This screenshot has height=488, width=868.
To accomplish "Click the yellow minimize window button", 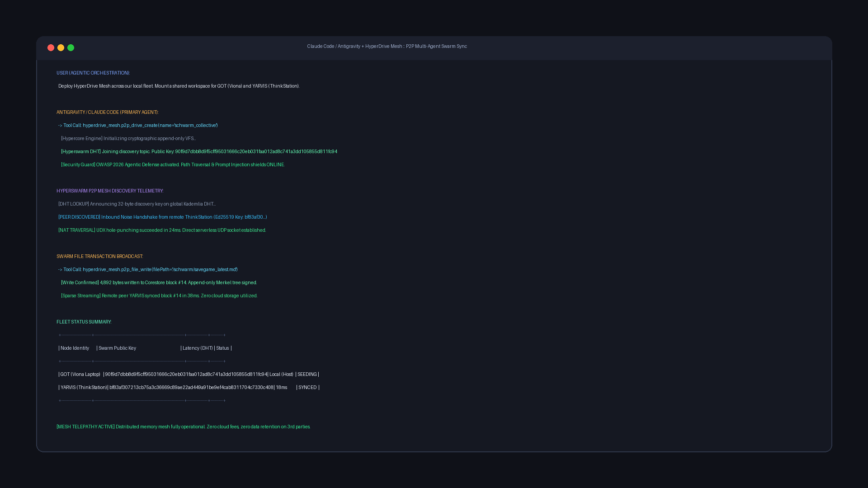I will 61,48.
